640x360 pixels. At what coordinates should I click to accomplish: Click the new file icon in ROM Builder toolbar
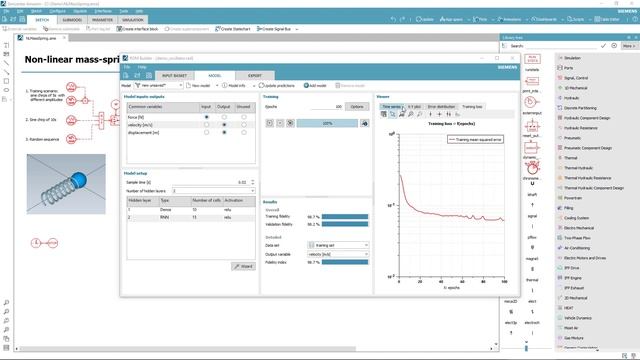pos(126,76)
